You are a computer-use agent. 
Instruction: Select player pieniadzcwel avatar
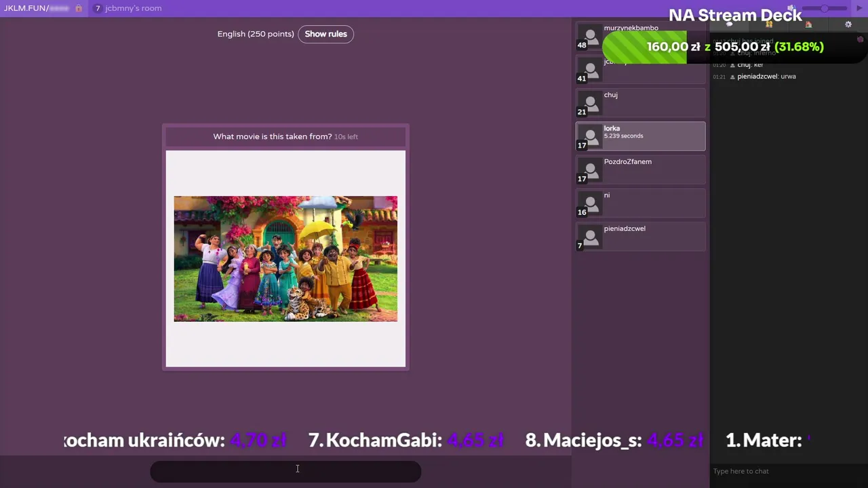[x=589, y=237]
